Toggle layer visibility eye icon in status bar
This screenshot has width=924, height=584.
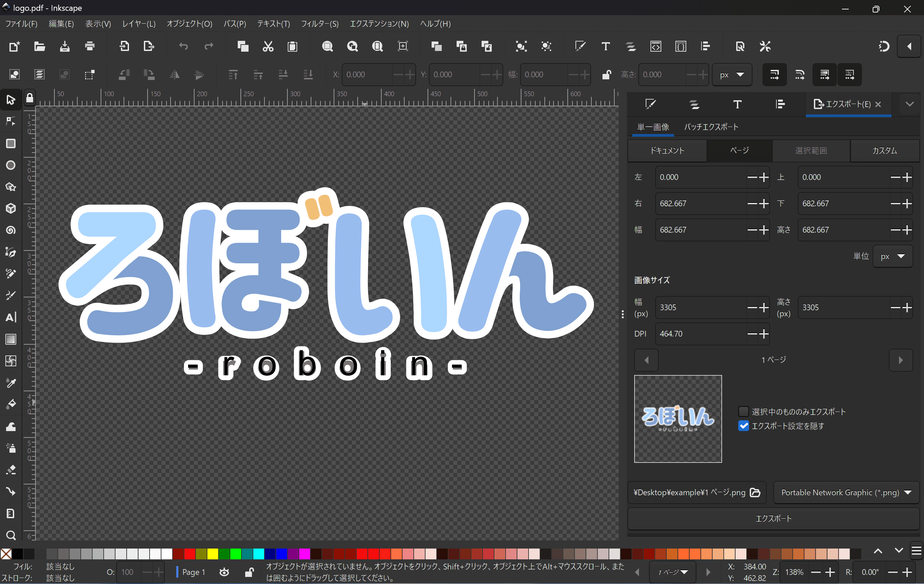[224, 572]
